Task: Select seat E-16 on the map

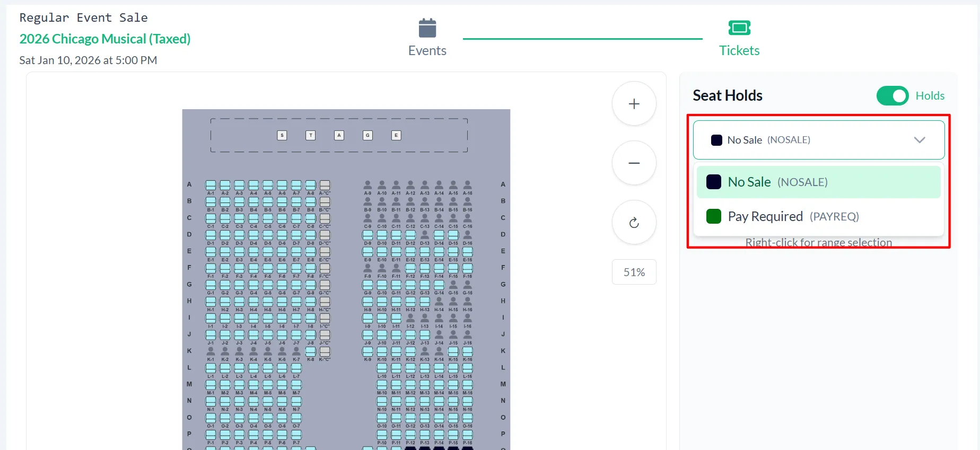Action: coord(468,252)
